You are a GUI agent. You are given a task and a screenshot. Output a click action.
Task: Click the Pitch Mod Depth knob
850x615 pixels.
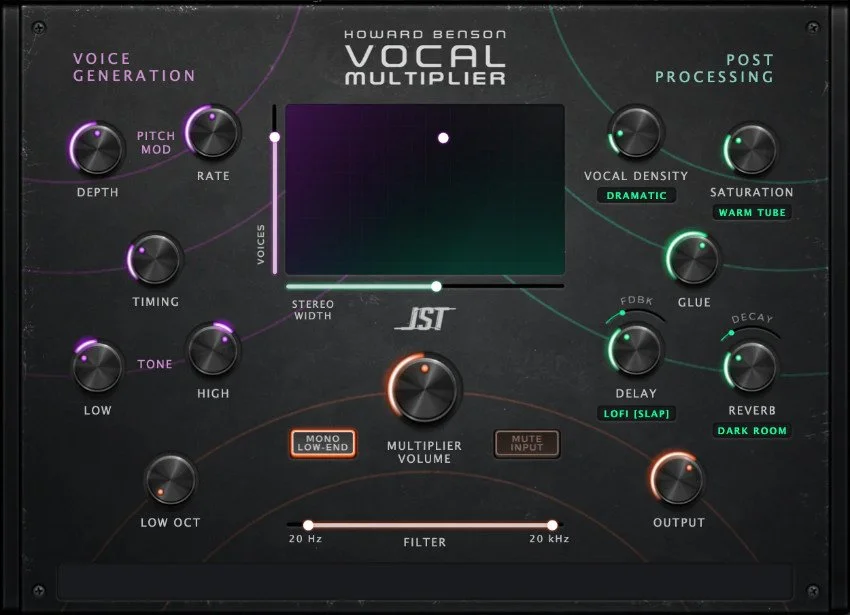[97, 149]
